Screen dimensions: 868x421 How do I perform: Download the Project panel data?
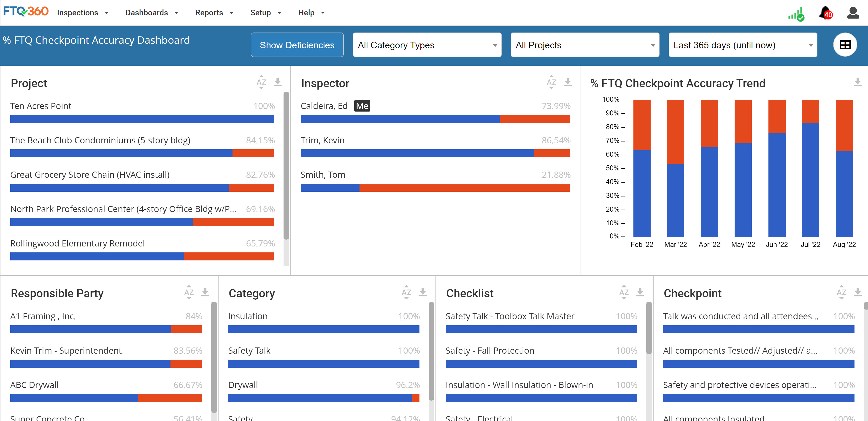pyautogui.click(x=277, y=82)
